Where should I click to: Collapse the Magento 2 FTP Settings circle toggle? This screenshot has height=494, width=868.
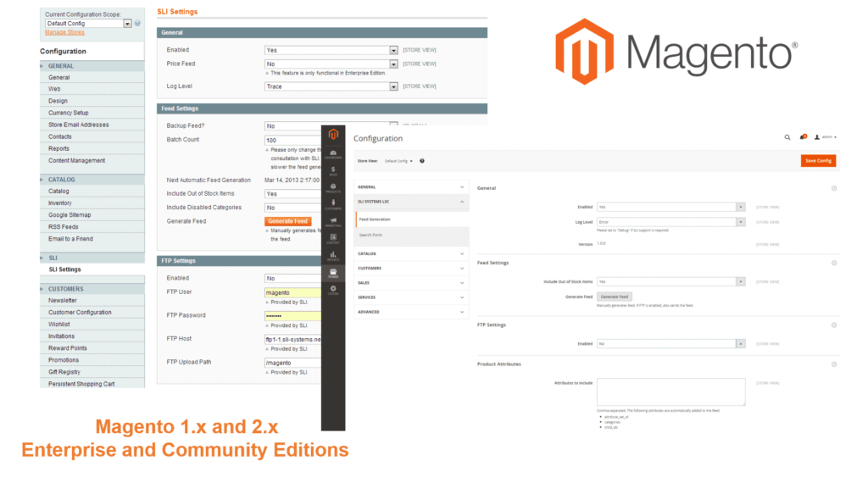834,325
